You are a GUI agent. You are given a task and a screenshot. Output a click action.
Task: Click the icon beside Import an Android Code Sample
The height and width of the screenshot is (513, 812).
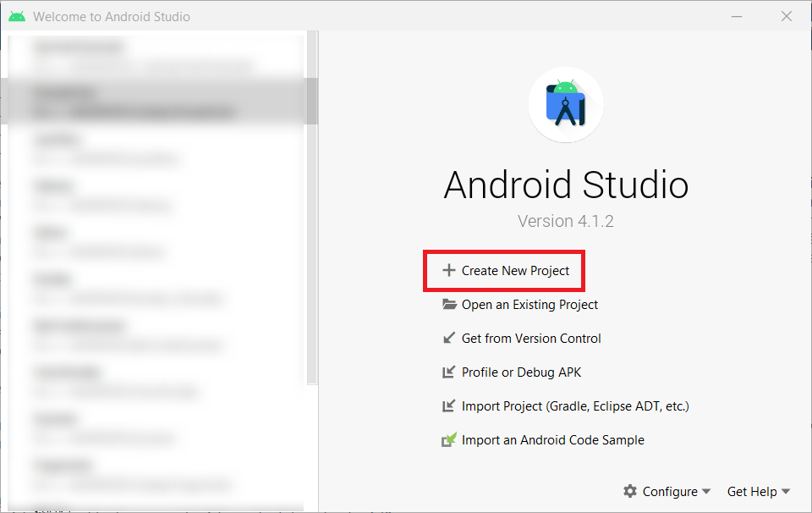coord(449,439)
